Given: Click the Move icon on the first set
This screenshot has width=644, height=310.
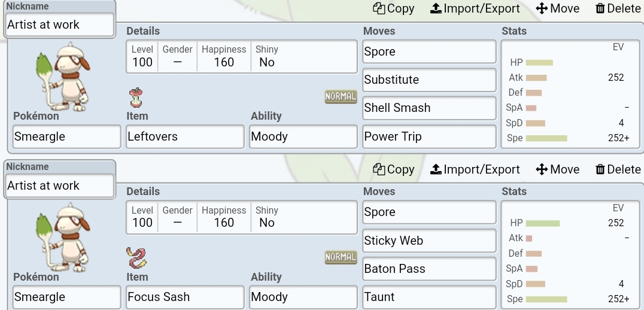Looking at the screenshot, I should click(x=542, y=8).
